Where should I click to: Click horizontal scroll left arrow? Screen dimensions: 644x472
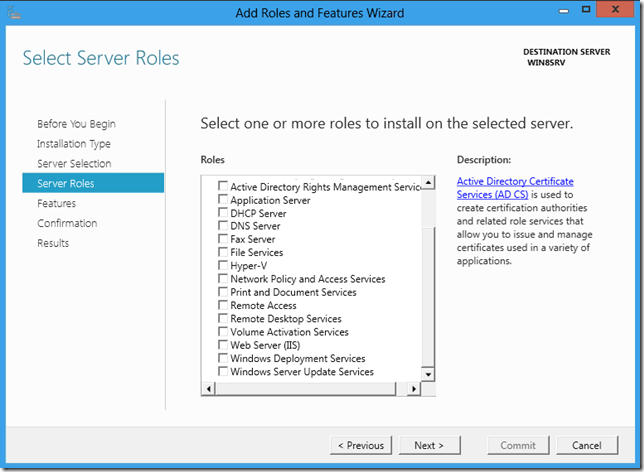point(209,389)
